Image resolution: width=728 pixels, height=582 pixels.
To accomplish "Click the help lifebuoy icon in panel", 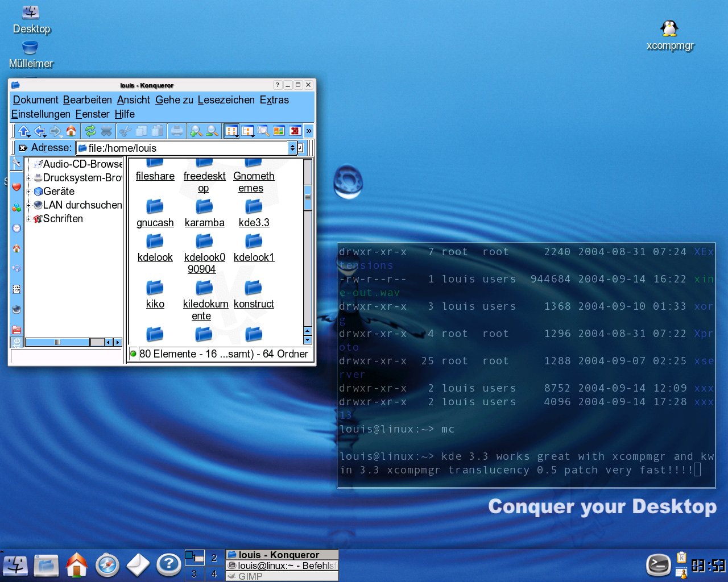I will pyautogui.click(x=169, y=564).
